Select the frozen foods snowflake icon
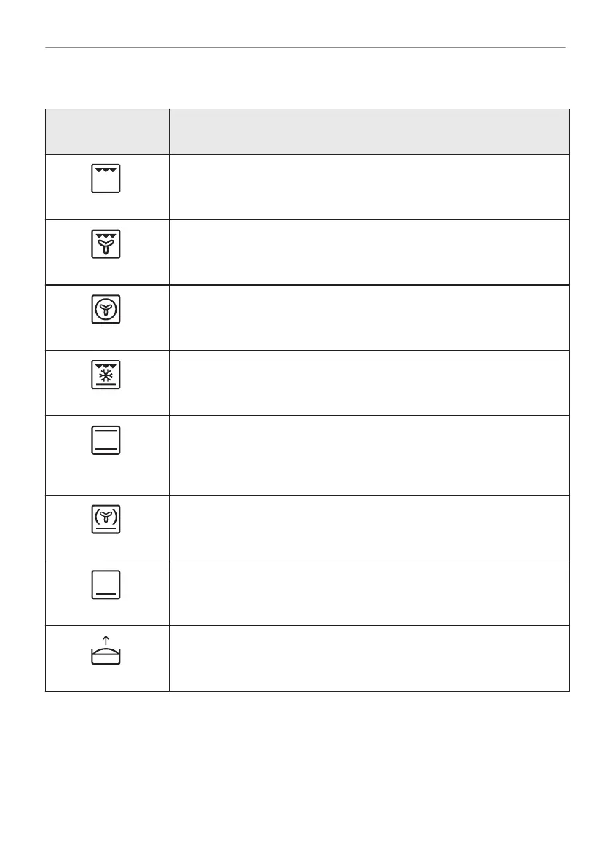611x868 pixels. [106, 375]
